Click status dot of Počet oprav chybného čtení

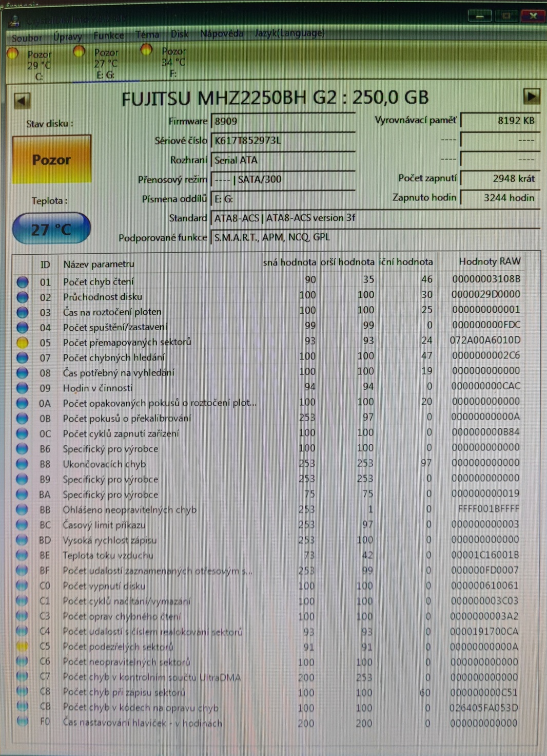click(22, 616)
